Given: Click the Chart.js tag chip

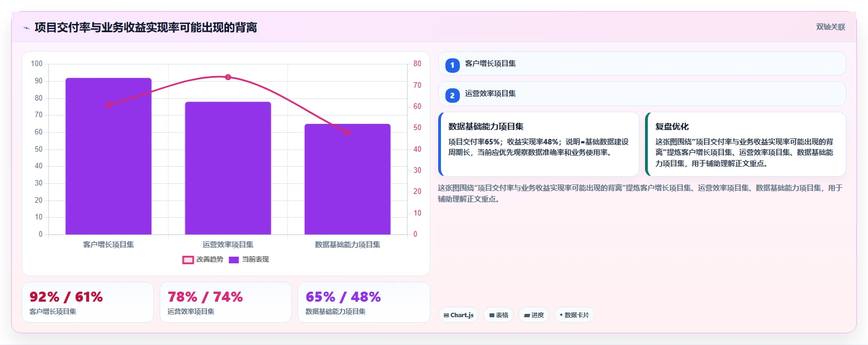Looking at the screenshot, I should tap(459, 315).
